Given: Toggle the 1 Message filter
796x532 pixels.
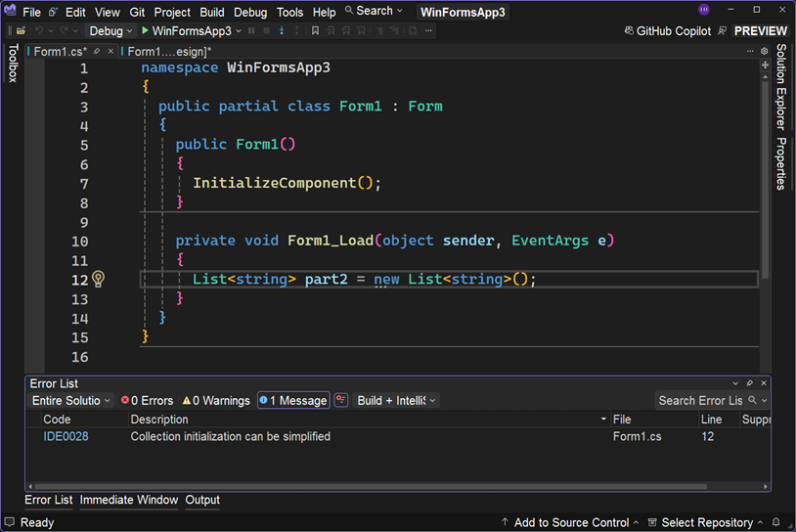Looking at the screenshot, I should pyautogui.click(x=293, y=401).
